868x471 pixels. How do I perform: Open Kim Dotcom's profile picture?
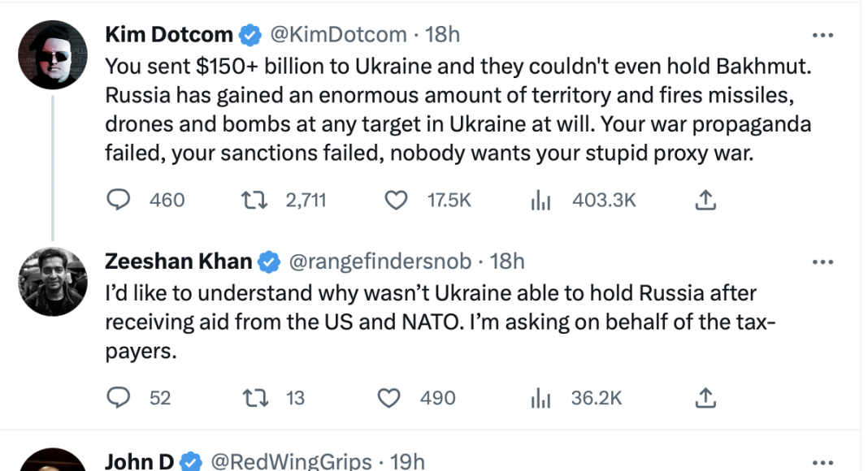point(53,54)
